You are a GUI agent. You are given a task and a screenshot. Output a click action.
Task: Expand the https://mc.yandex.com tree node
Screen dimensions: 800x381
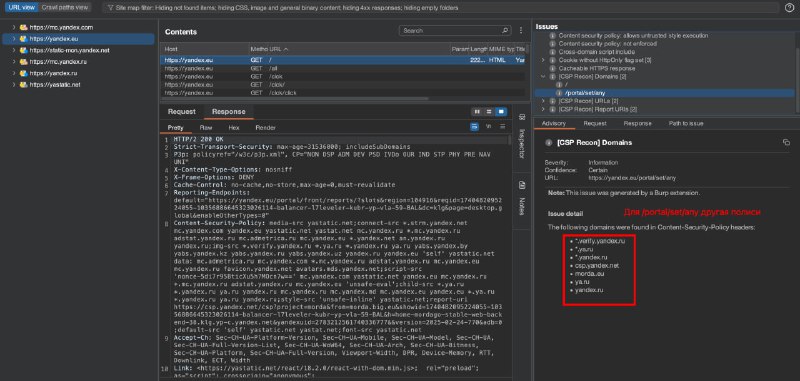14,28
